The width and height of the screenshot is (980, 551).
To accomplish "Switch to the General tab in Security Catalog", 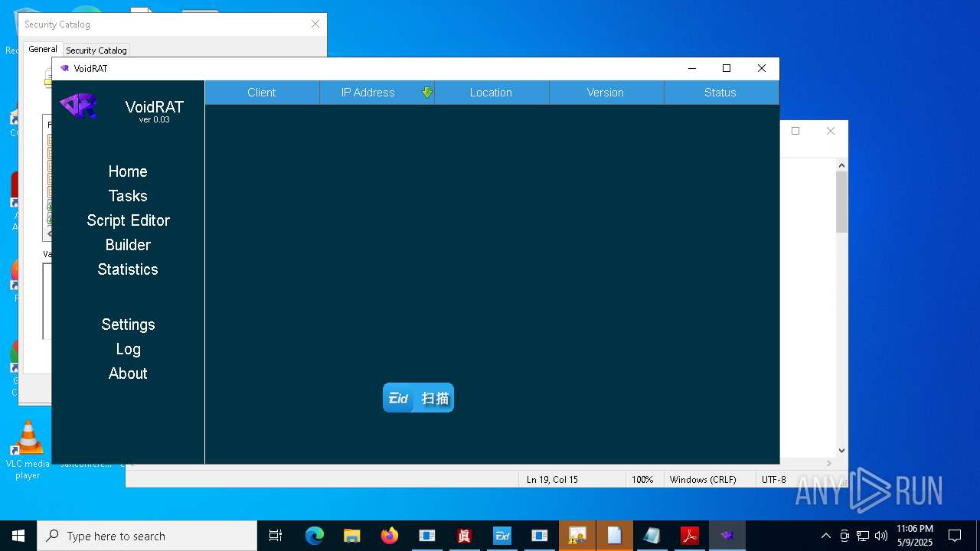I will 43,49.
